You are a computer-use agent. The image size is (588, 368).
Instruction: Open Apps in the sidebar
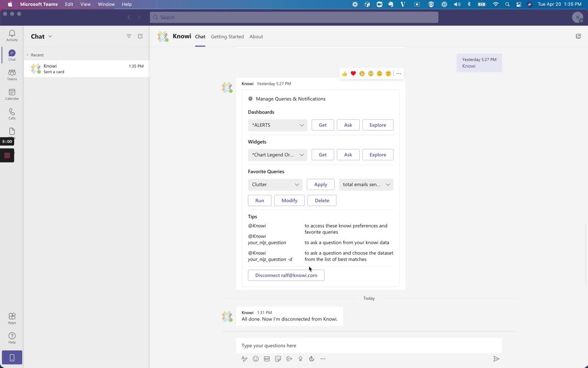pyautogui.click(x=12, y=318)
